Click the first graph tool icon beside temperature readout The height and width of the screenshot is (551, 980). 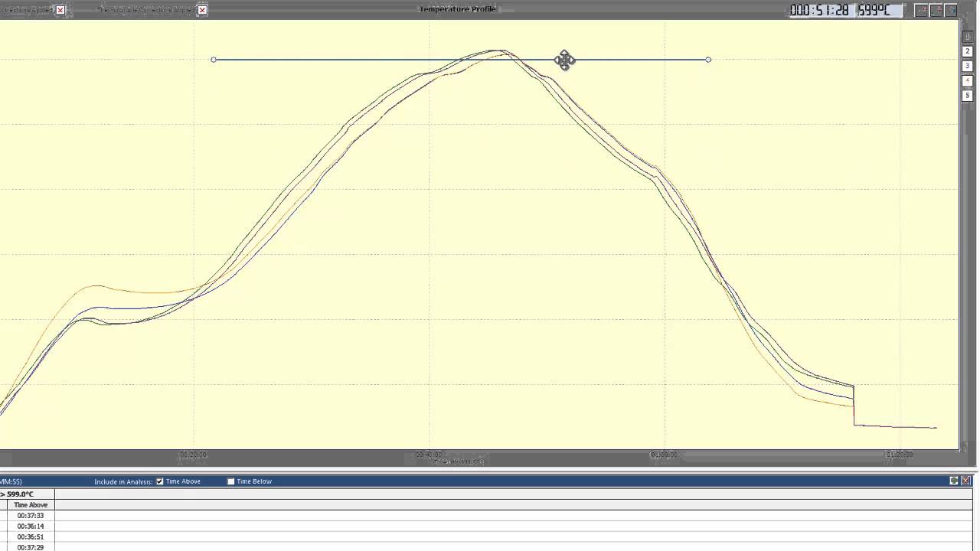click(922, 10)
